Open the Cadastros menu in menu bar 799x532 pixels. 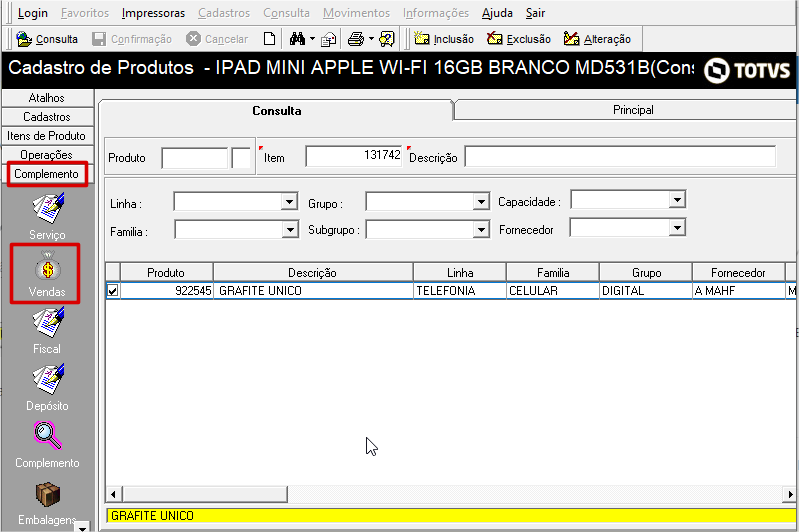click(x=224, y=13)
